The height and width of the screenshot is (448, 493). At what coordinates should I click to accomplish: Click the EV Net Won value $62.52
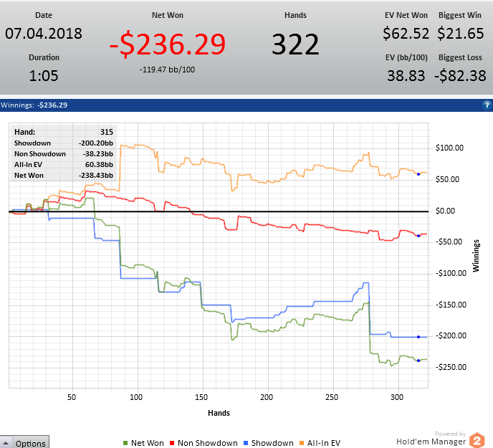point(406,34)
